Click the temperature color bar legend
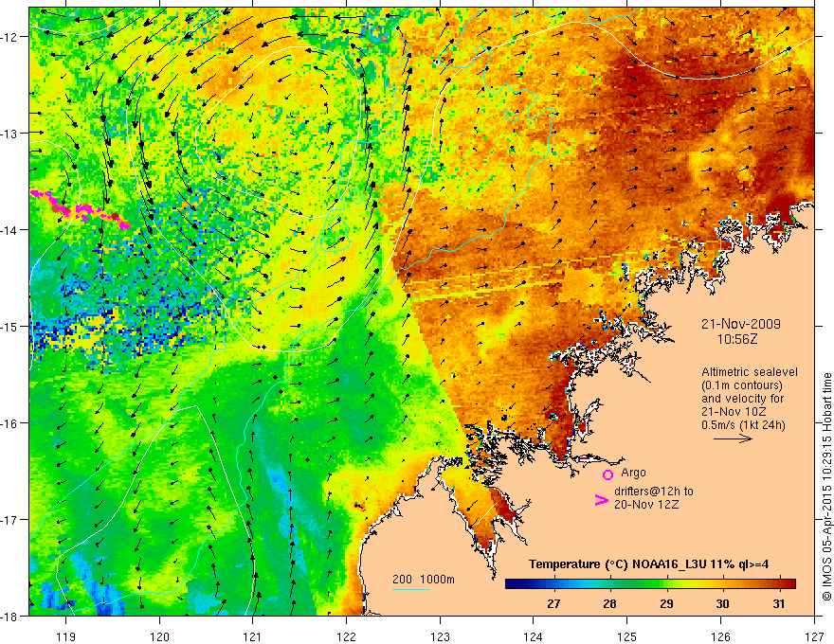The width and height of the screenshot is (834, 644). (x=650, y=583)
